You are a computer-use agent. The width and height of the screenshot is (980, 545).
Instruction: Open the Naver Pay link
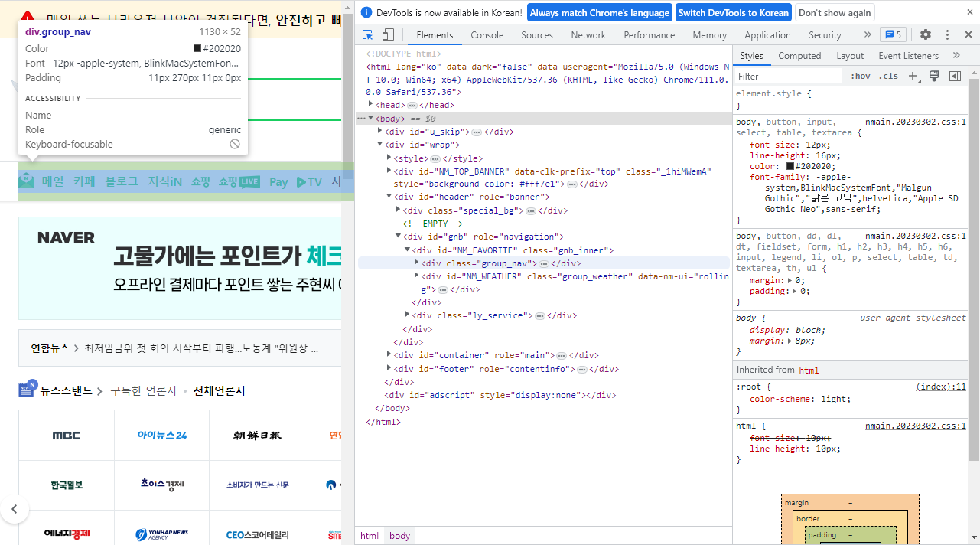point(278,181)
